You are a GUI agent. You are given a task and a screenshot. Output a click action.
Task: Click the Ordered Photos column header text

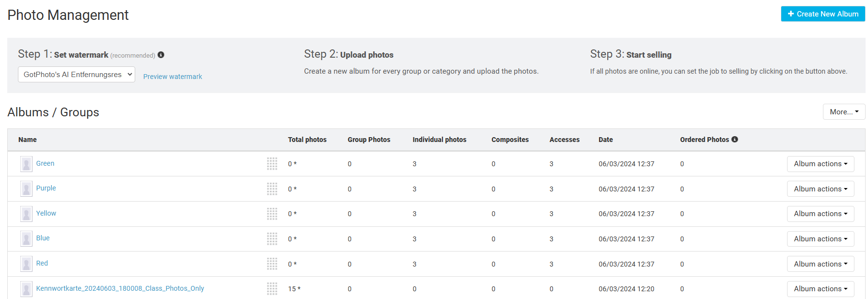(x=705, y=140)
